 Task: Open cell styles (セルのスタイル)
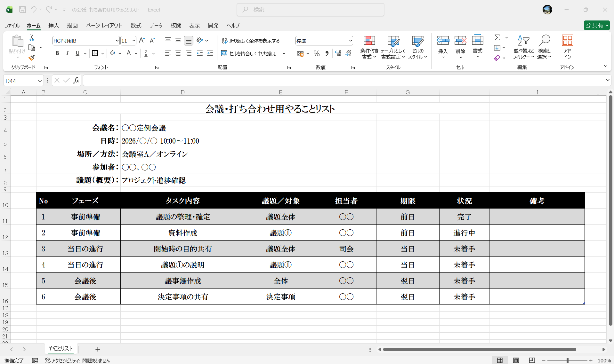click(x=417, y=47)
